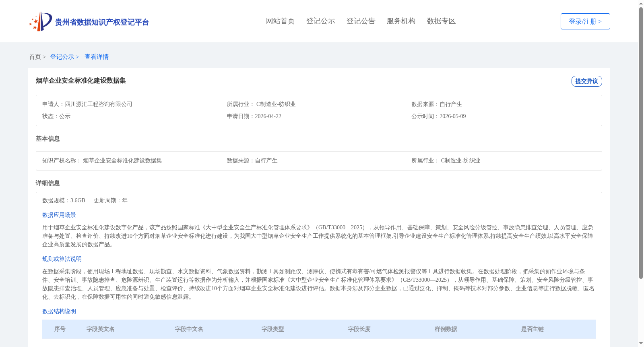Click the 序号 column header

coord(60,329)
